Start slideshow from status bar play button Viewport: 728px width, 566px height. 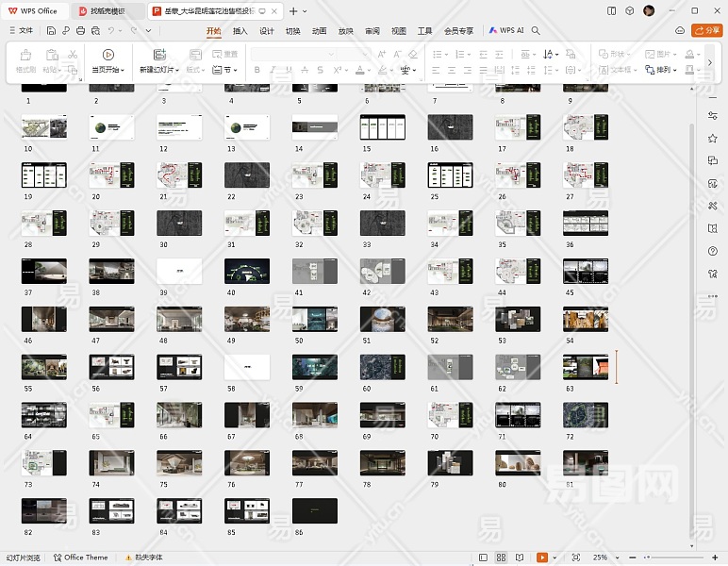click(543, 558)
